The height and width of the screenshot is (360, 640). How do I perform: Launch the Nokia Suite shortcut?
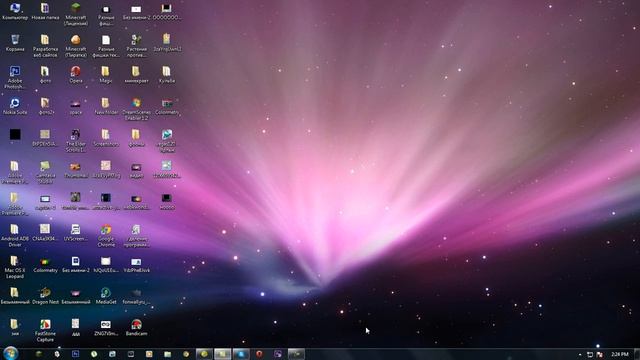pyautogui.click(x=15, y=106)
